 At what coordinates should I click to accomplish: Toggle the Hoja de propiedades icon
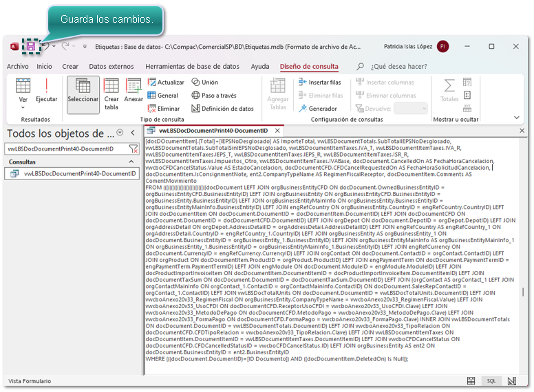click(x=467, y=95)
